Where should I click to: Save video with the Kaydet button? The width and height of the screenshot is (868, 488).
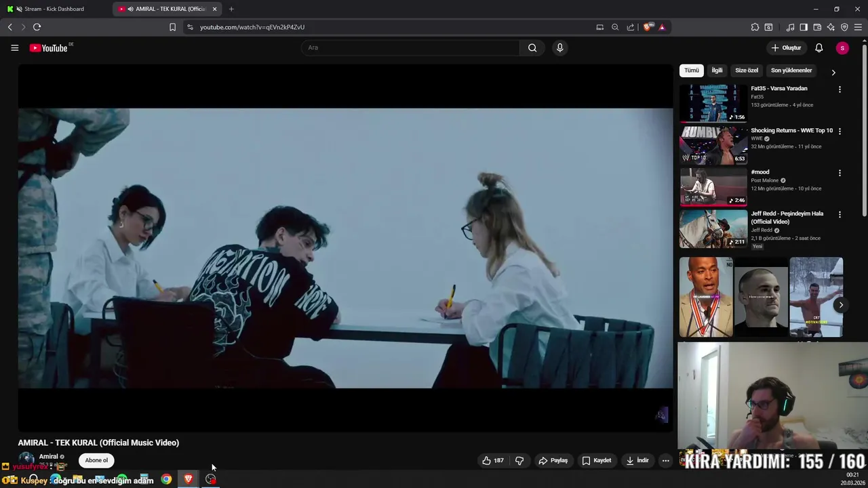click(597, 460)
